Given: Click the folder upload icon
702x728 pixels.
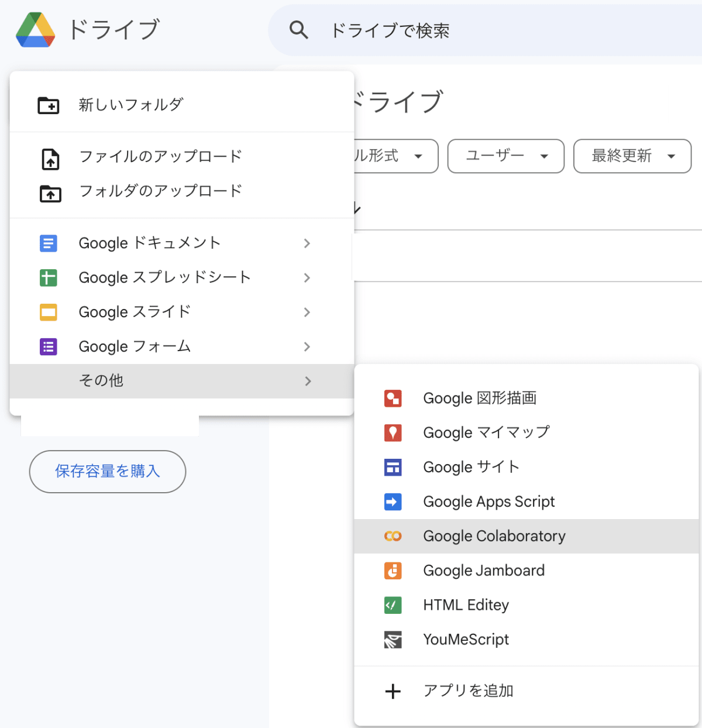Looking at the screenshot, I should click(50, 193).
